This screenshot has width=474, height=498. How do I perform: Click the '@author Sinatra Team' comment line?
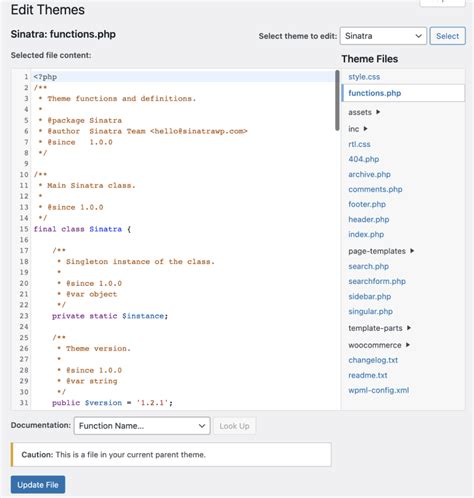[x=143, y=131]
